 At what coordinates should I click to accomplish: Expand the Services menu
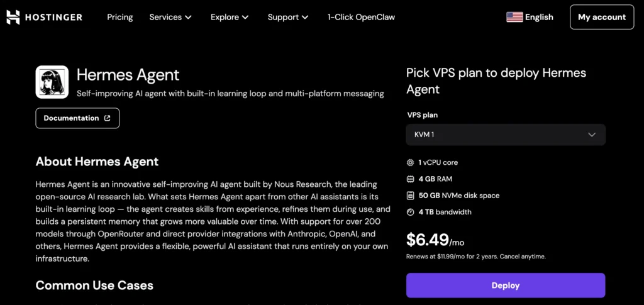click(170, 17)
